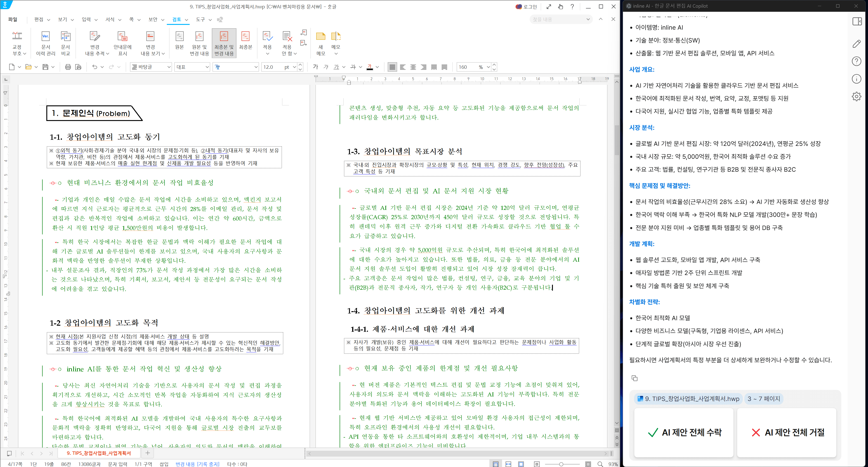Switch to the 원본 original view
Screen dimensions: 868x467
click(x=180, y=42)
